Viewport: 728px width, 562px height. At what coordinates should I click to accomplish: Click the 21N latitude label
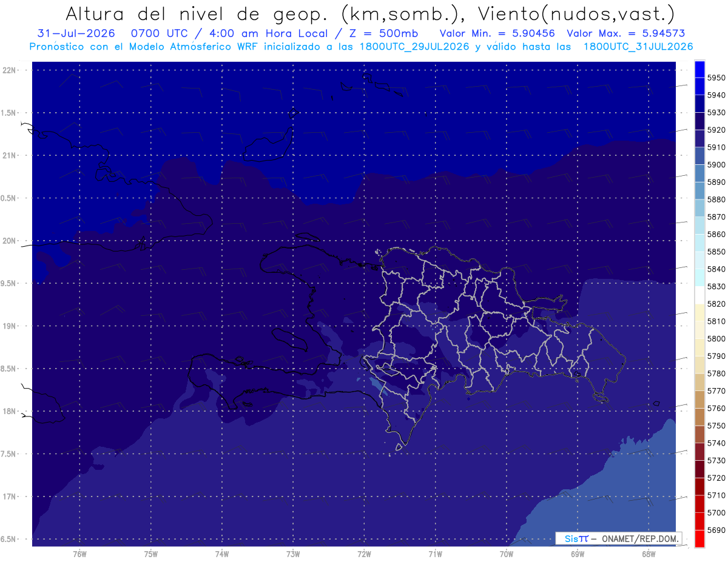click(8, 155)
